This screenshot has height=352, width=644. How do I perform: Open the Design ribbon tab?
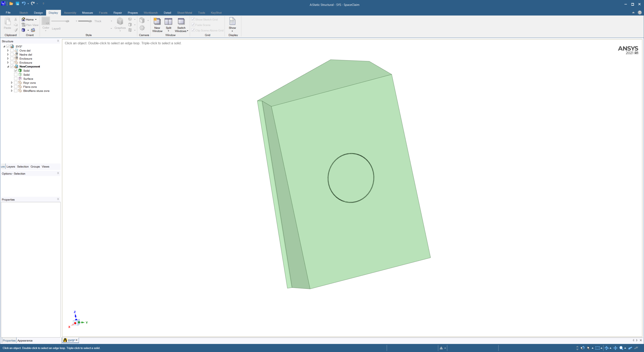click(38, 13)
